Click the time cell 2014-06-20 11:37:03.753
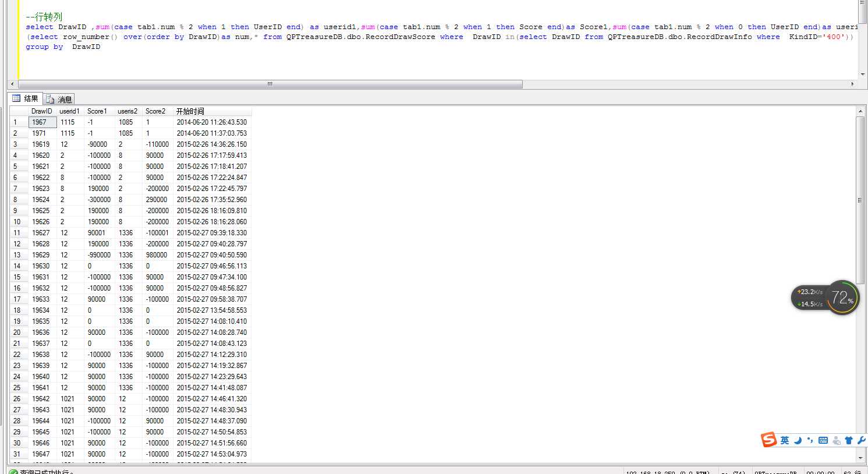Screen dimensions: 868x474 coord(212,133)
